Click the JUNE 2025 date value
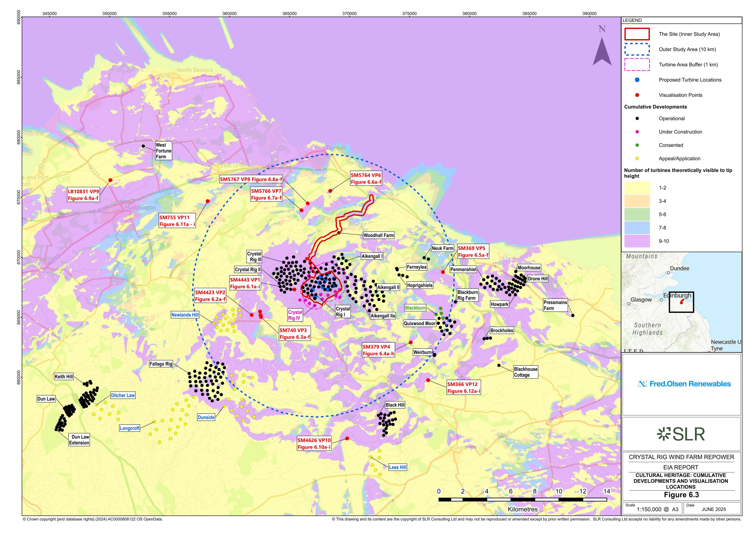The height and width of the screenshot is (535, 756). click(714, 509)
